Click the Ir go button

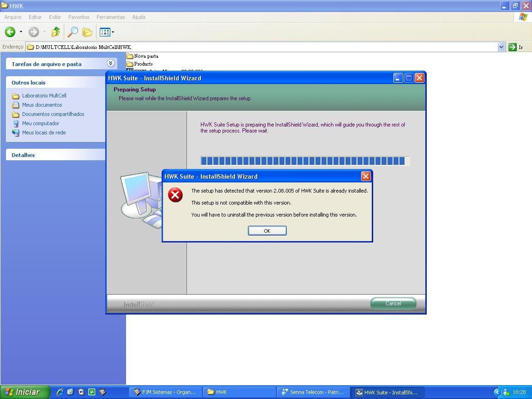(x=516, y=47)
